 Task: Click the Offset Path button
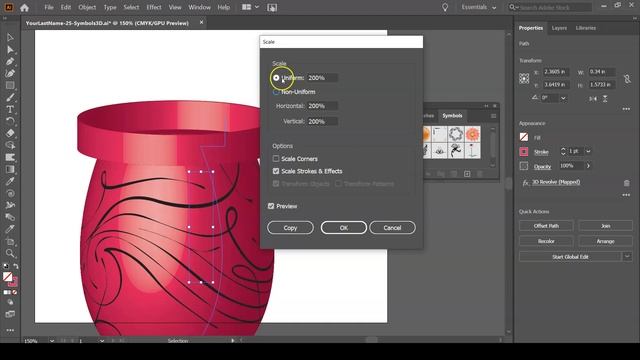[546, 226]
